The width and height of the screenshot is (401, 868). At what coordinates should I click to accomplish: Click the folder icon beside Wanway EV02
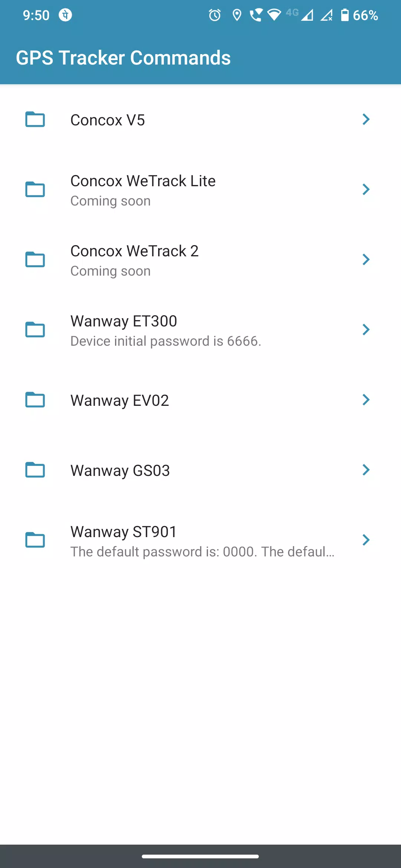pyautogui.click(x=35, y=400)
